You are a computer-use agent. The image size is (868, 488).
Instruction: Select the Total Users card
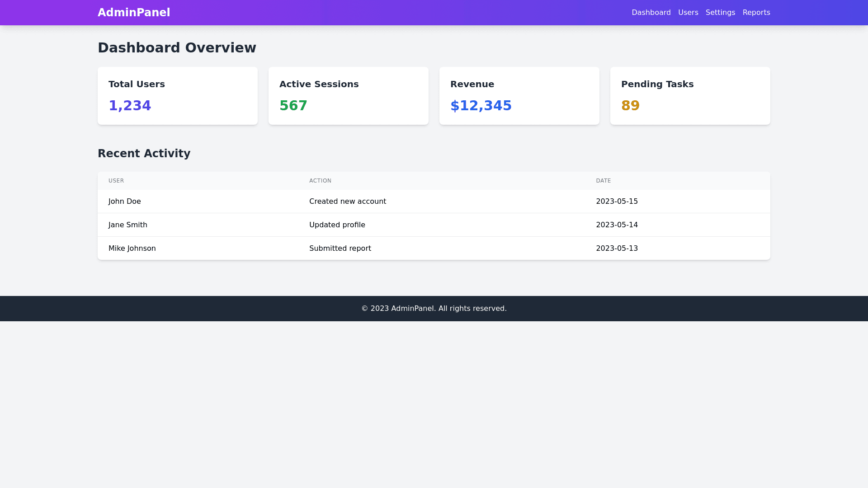click(177, 96)
